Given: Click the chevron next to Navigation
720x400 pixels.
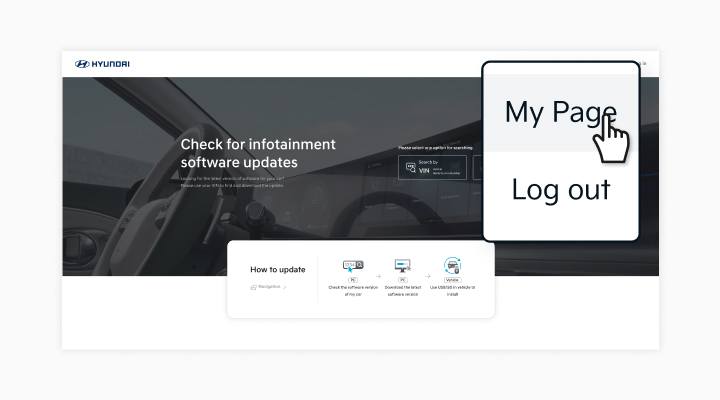Looking at the screenshot, I should click(x=285, y=287).
